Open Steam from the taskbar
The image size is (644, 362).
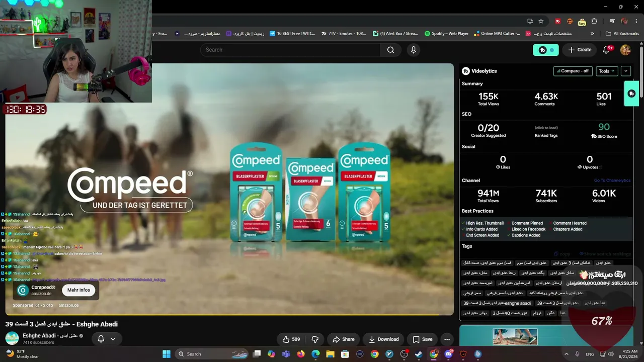[x=419, y=354]
